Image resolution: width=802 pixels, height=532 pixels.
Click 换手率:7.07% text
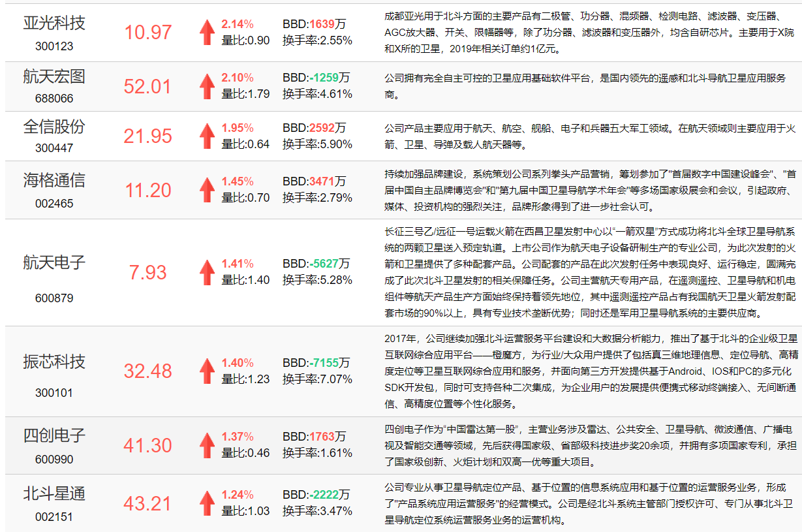click(x=318, y=379)
